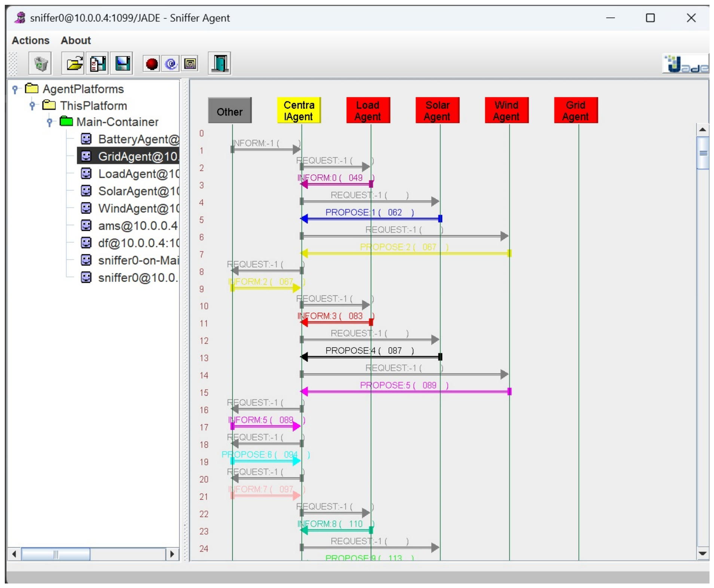Collapse the Main-Container tree node
The height and width of the screenshot is (588, 714).
point(49,122)
